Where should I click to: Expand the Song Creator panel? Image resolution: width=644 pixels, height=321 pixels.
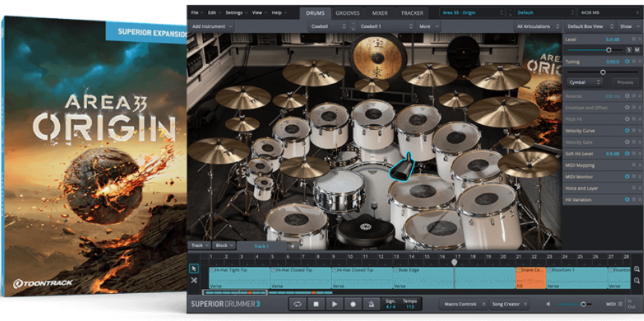[x=509, y=304]
